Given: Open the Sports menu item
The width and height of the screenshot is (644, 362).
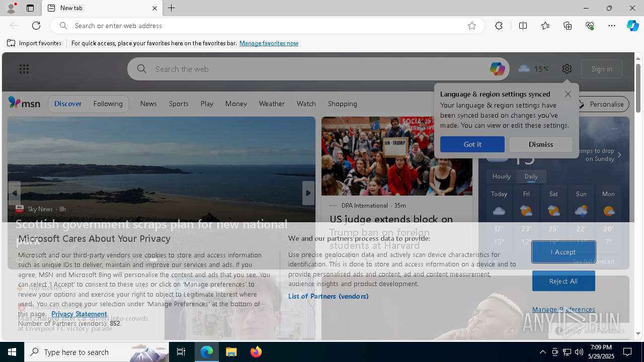Looking at the screenshot, I should (179, 104).
